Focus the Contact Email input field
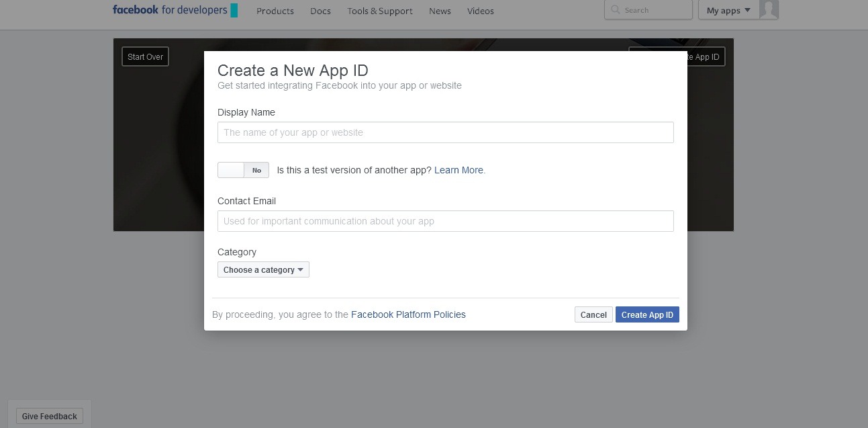The height and width of the screenshot is (428, 868). (446, 221)
